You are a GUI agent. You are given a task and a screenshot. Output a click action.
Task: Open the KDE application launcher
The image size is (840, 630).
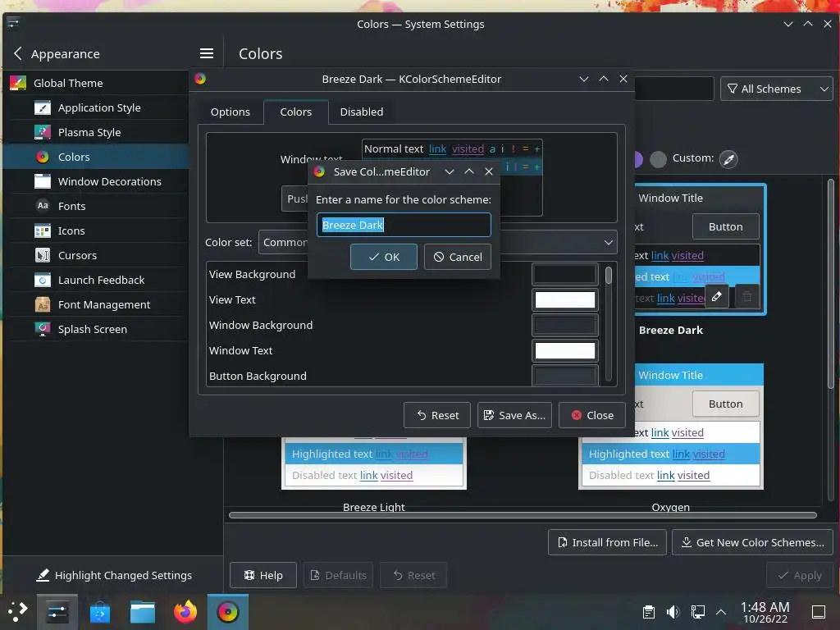pos(17,611)
